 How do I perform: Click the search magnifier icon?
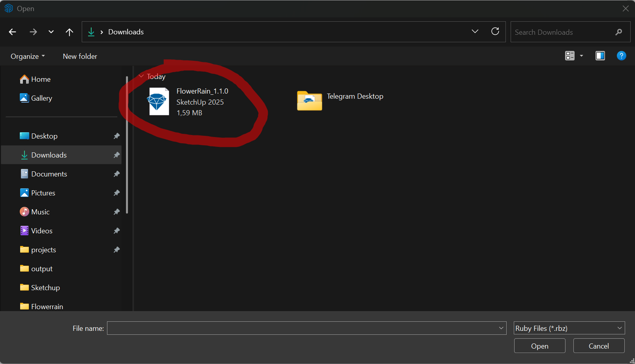[x=618, y=32]
